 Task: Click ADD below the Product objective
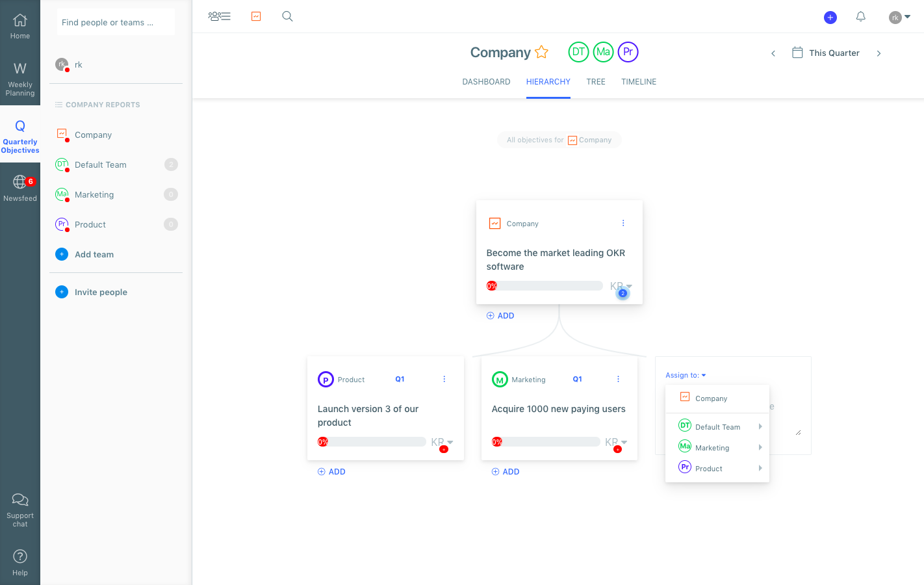point(331,472)
